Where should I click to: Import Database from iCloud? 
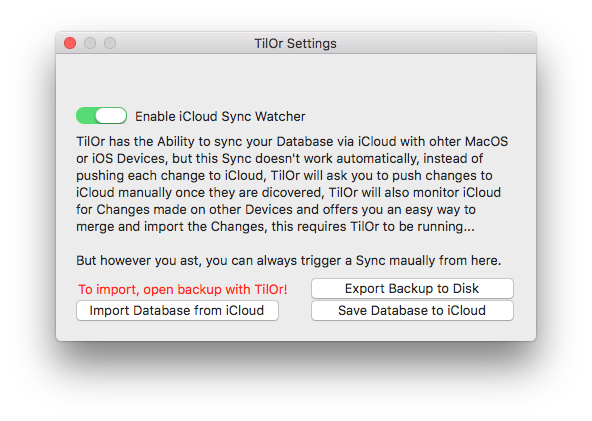pyautogui.click(x=177, y=310)
